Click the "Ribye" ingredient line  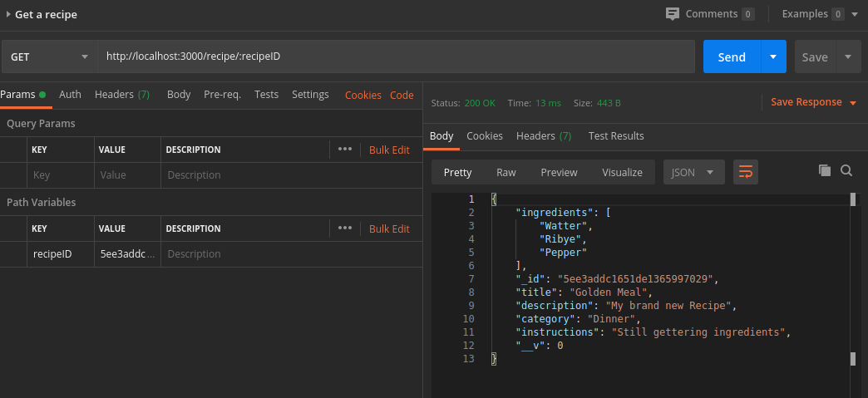coord(563,239)
